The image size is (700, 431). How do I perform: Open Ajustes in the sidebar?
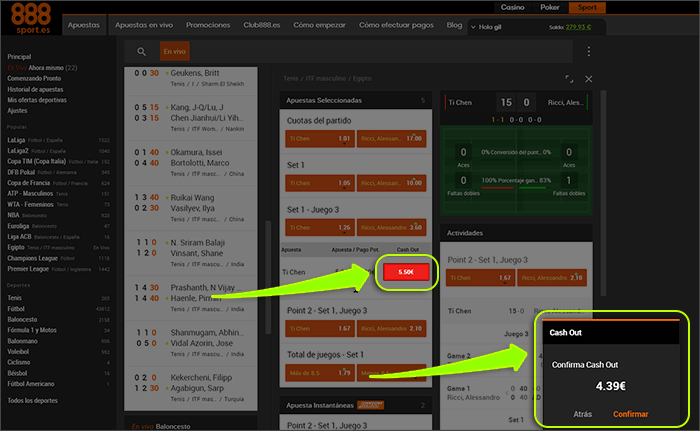(x=17, y=111)
